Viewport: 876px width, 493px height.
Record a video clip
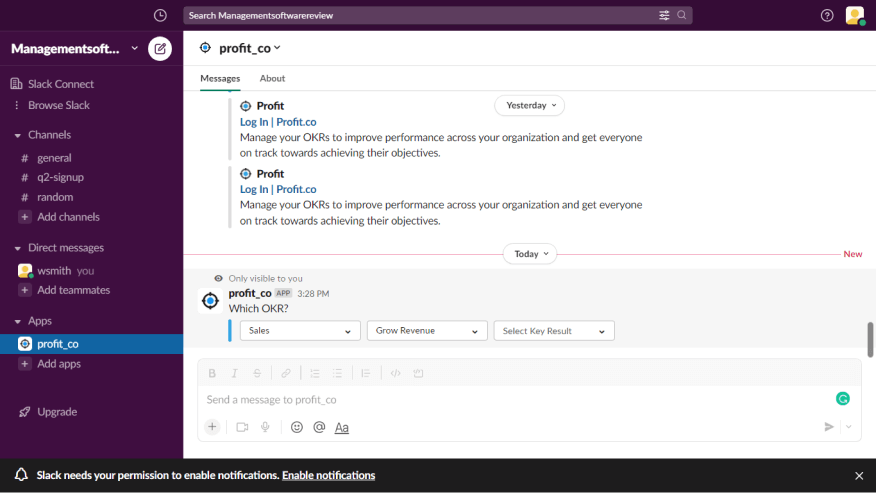click(242, 427)
